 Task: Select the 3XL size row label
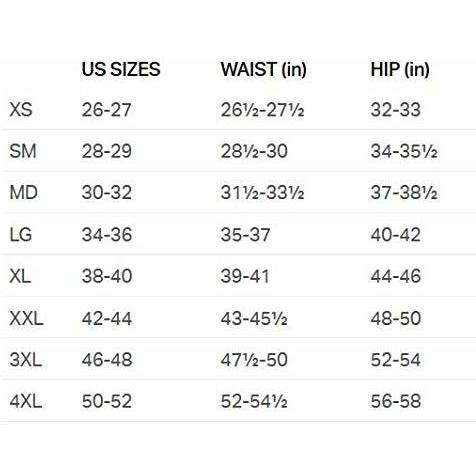click(x=26, y=360)
